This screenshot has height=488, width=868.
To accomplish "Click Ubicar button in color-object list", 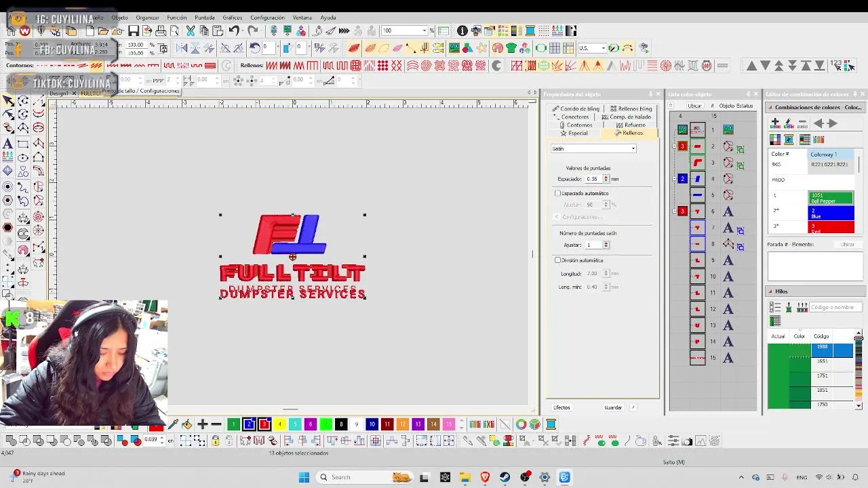I will pos(694,106).
